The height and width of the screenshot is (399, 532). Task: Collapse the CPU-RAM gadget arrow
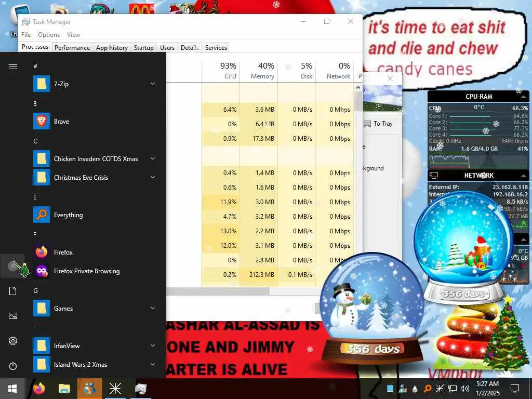pos(524,97)
